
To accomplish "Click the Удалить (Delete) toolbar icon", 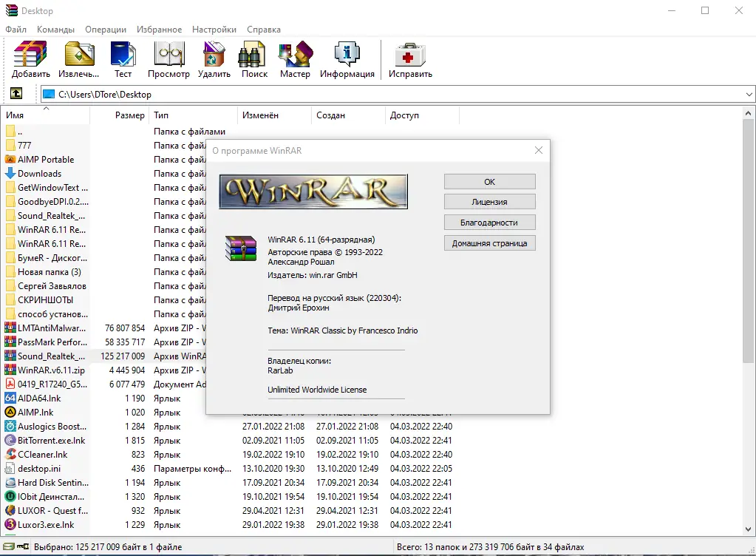I will click(214, 60).
